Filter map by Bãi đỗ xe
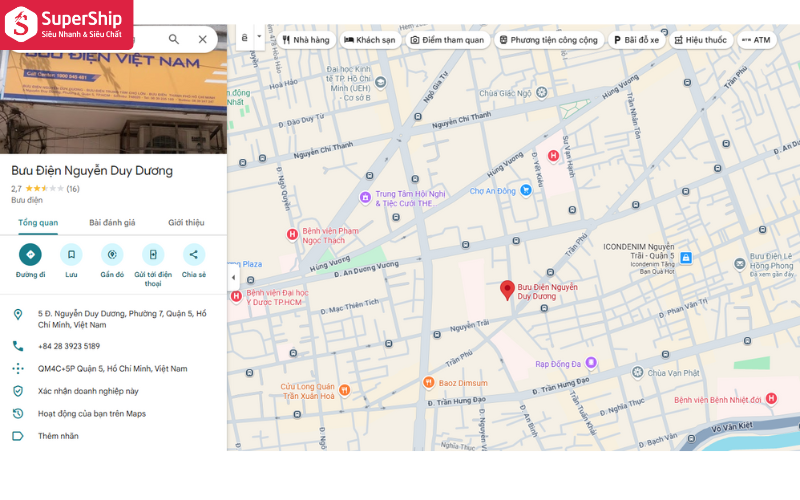800x500 pixels. [x=636, y=40]
